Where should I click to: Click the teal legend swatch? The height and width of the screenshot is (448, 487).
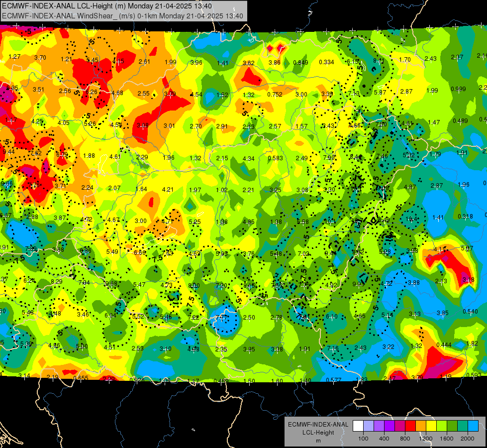pyautogui.click(x=463, y=426)
